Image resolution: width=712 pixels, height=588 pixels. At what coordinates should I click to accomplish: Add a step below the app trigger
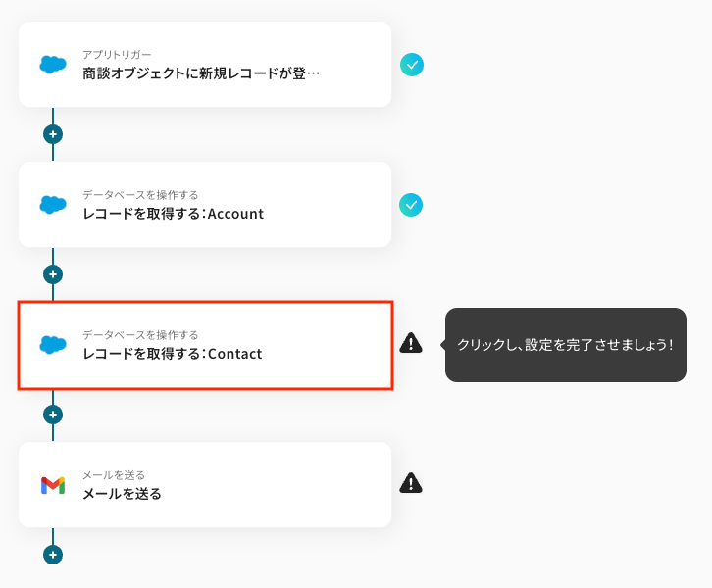point(53,134)
